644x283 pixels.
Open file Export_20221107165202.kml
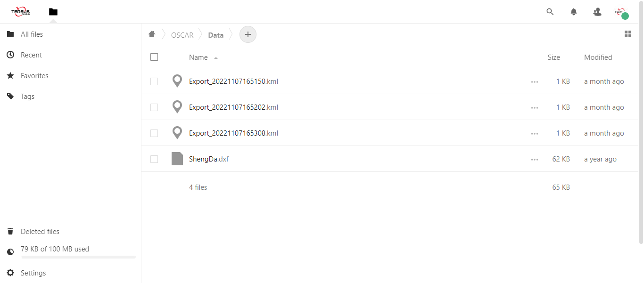[x=233, y=107]
